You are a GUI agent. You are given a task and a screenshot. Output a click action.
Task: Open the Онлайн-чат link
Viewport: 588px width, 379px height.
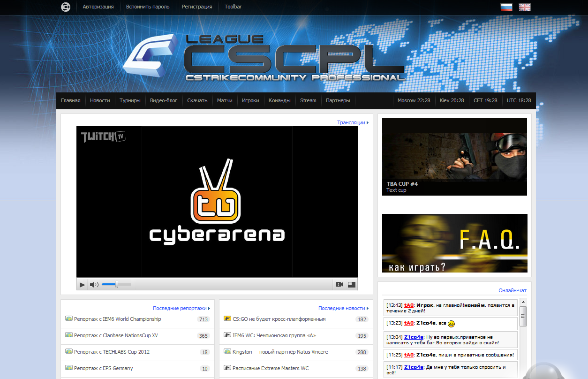pos(513,290)
